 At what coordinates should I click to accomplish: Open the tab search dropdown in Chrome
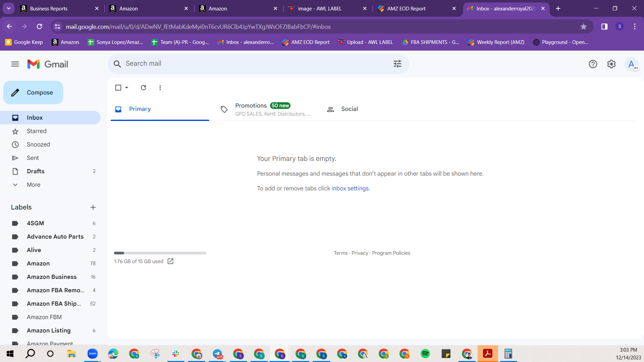[9, 8]
